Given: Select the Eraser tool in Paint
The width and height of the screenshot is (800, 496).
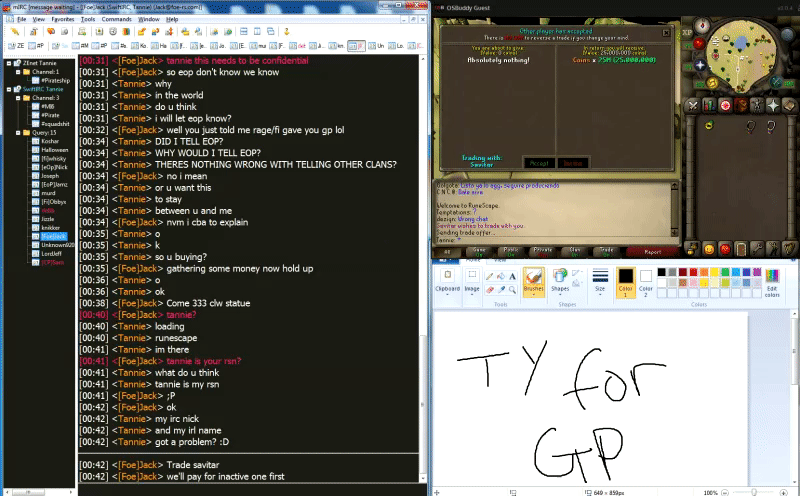Looking at the screenshot, I should tap(489, 289).
